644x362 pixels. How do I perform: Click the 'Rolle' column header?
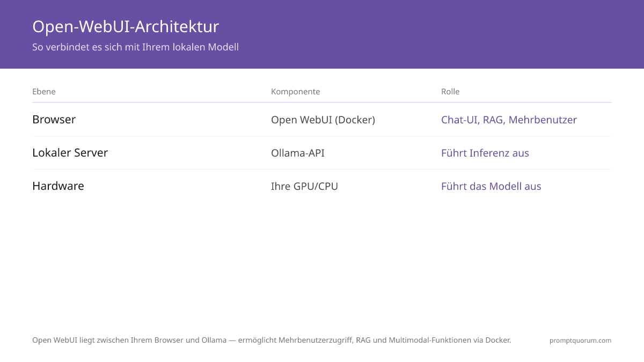click(x=450, y=92)
